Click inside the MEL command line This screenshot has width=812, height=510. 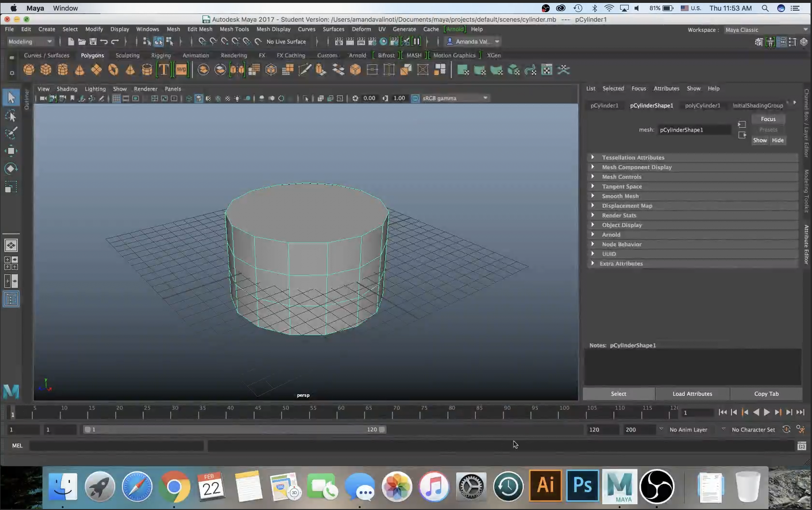click(x=116, y=445)
